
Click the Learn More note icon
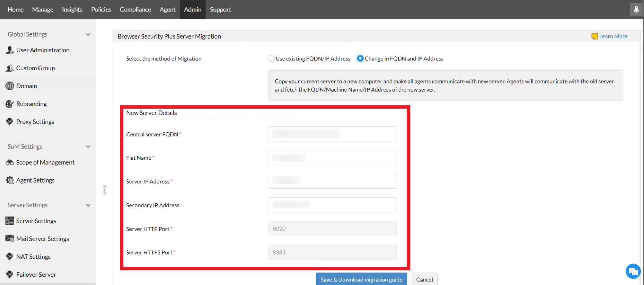click(x=595, y=36)
